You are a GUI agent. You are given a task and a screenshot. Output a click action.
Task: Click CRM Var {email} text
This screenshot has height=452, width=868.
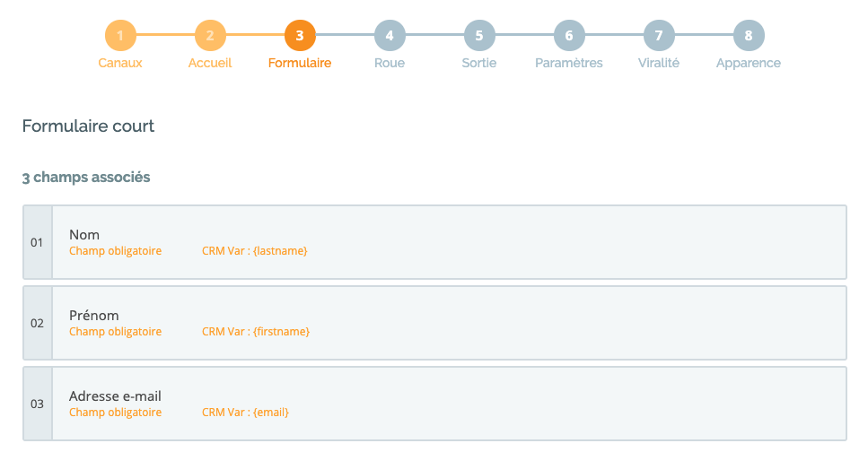tap(245, 413)
